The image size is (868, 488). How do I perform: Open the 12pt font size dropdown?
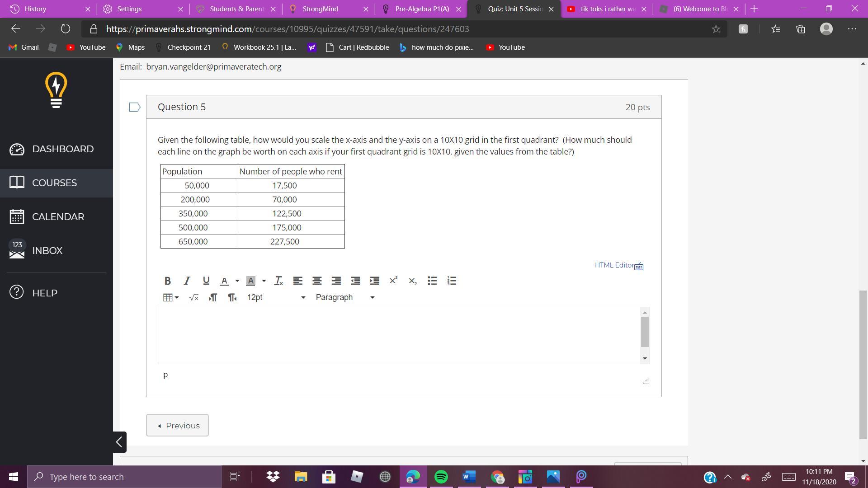pyautogui.click(x=276, y=297)
